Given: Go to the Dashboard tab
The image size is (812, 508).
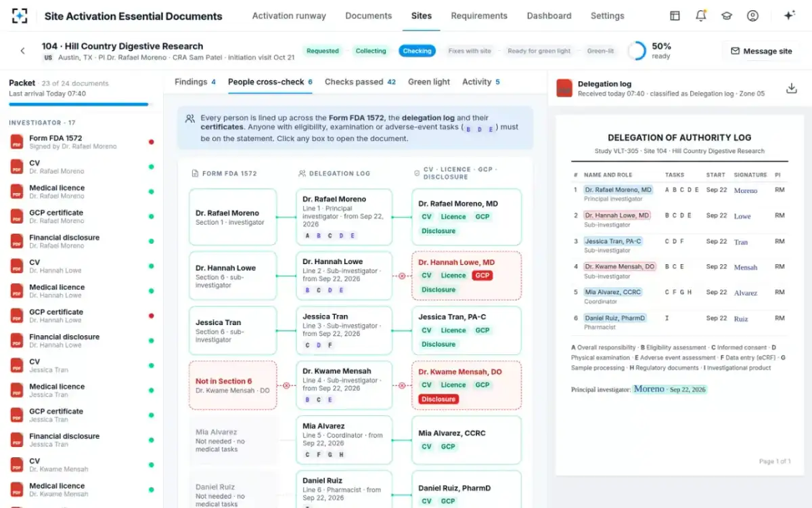Looking at the screenshot, I should pyautogui.click(x=549, y=16).
